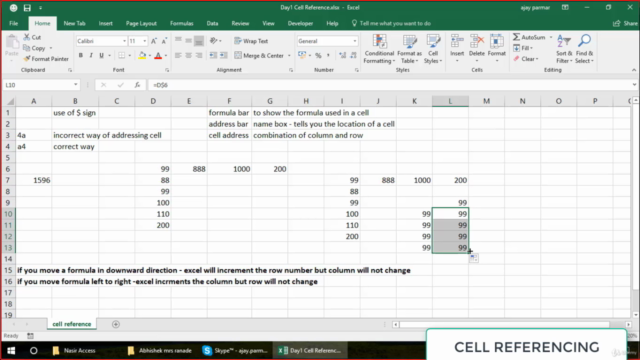Image resolution: width=640 pixels, height=360 pixels.
Task: Toggle align text right
Action: pyautogui.click(x=198, y=56)
